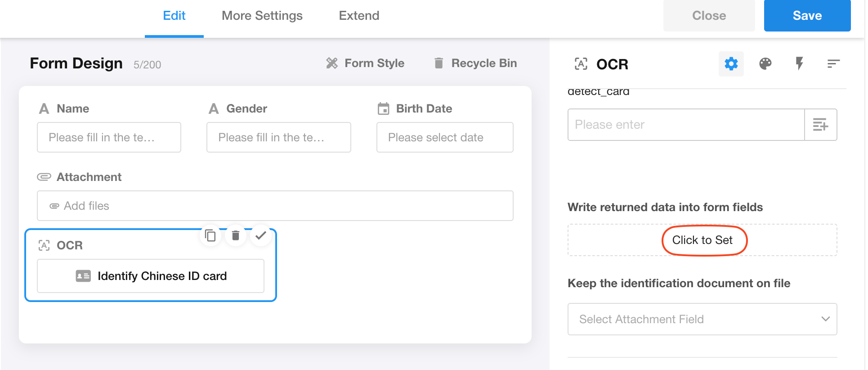Switch to the More Settings tab

coord(262,16)
